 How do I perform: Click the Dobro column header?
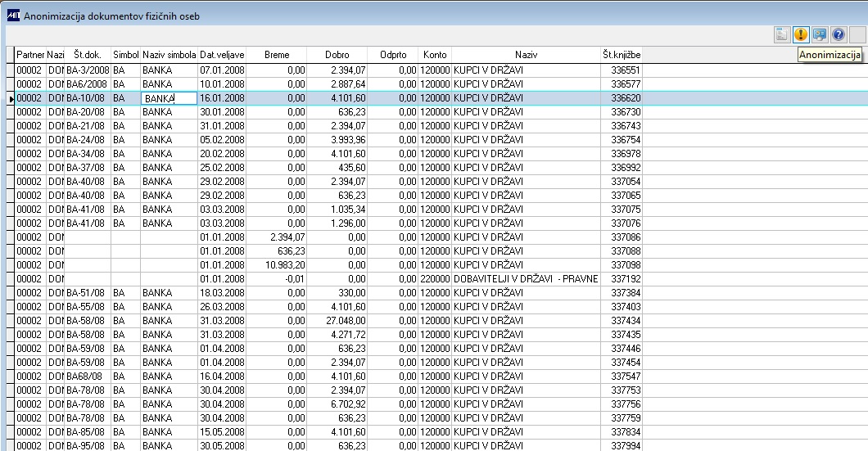tap(337, 55)
